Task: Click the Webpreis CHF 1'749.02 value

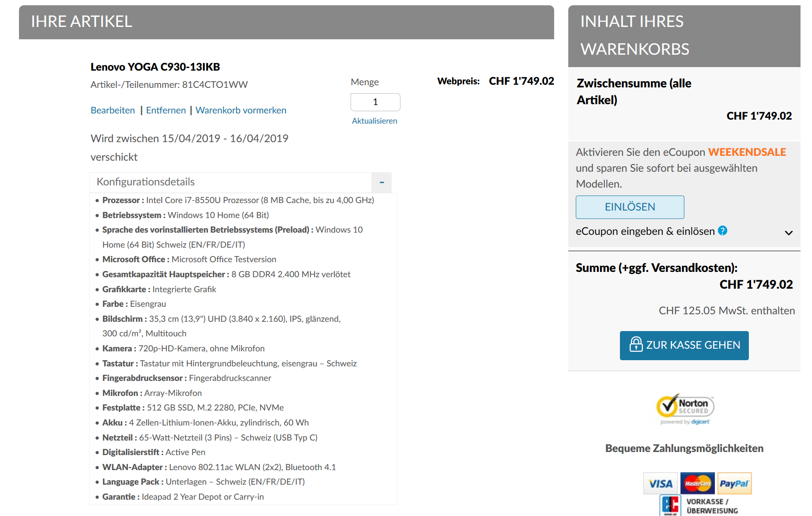Action: (521, 81)
